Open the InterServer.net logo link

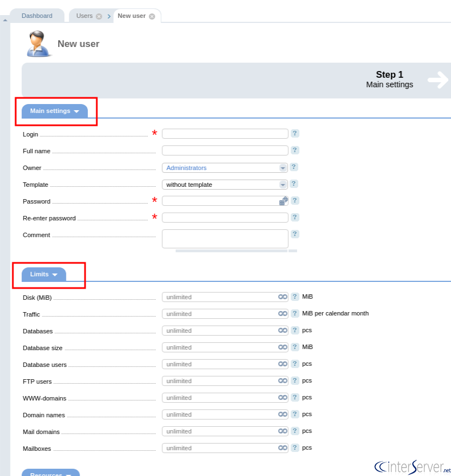tap(413, 467)
